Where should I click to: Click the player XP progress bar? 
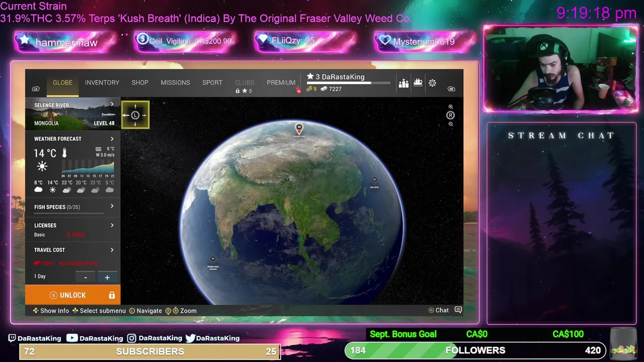349,83
